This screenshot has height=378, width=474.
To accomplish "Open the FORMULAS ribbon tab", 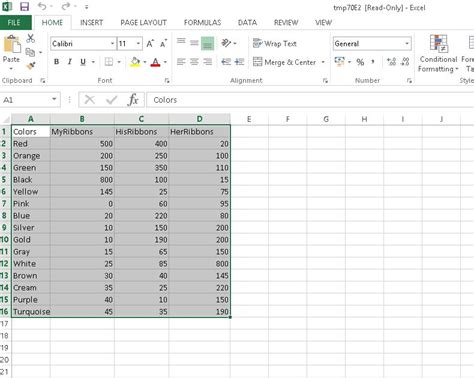I will tap(202, 23).
